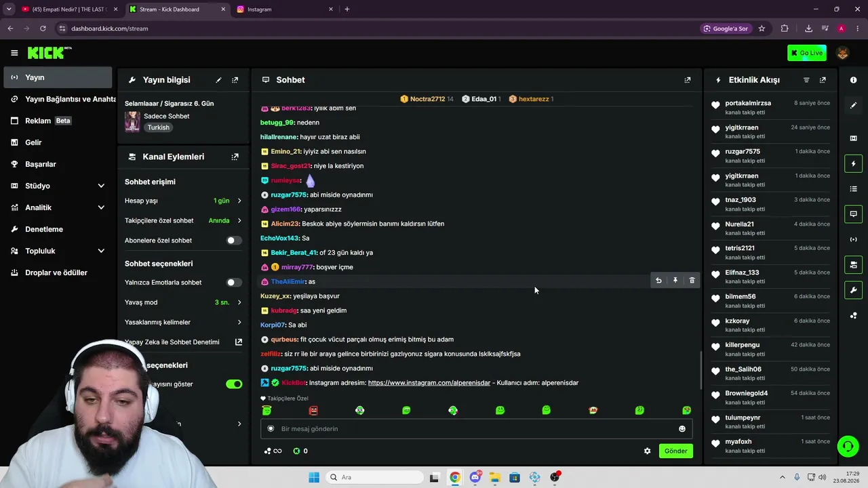Click the green Go Live button
The height and width of the screenshot is (488, 868).
(x=806, y=53)
